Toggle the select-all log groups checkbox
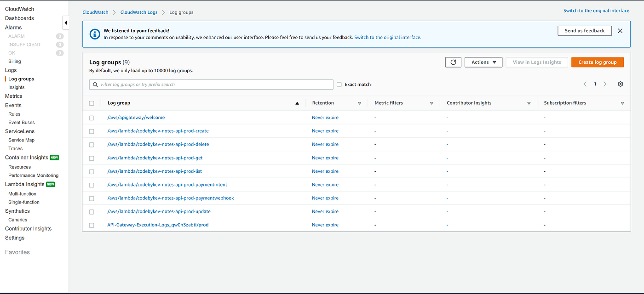 (92, 103)
